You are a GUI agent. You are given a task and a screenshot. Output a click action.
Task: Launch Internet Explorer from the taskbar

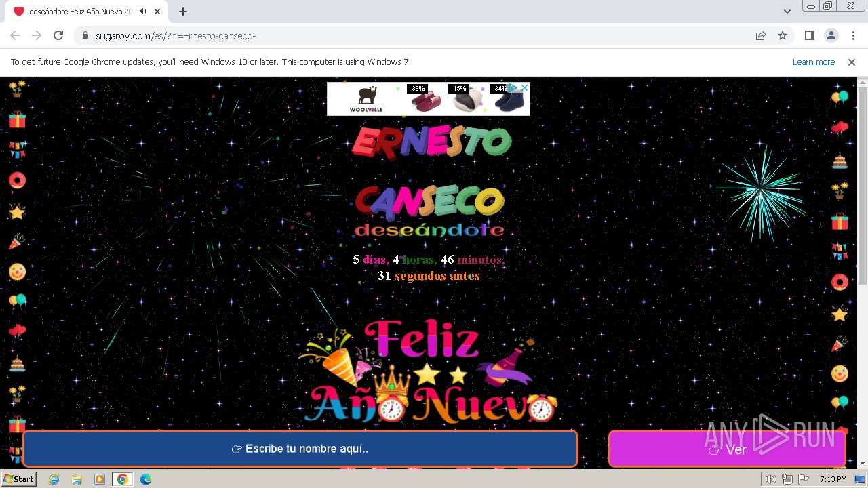pyautogui.click(x=54, y=479)
